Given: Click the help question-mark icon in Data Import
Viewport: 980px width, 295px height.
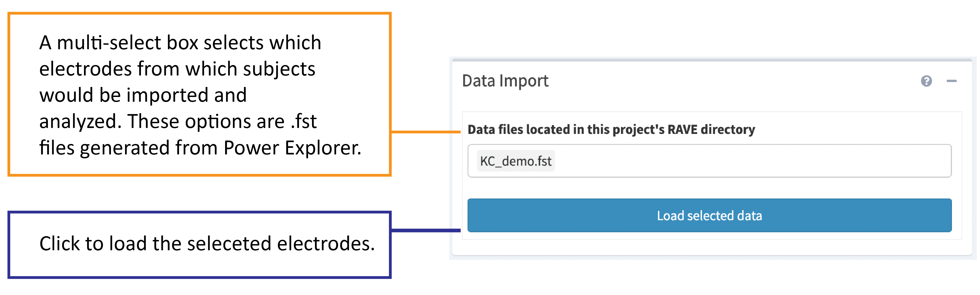Looking at the screenshot, I should (926, 81).
